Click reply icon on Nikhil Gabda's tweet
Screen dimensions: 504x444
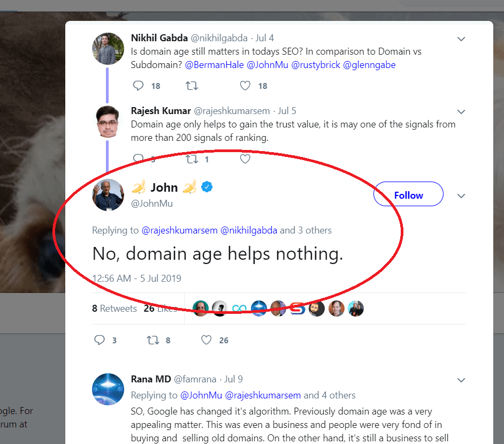pos(138,86)
